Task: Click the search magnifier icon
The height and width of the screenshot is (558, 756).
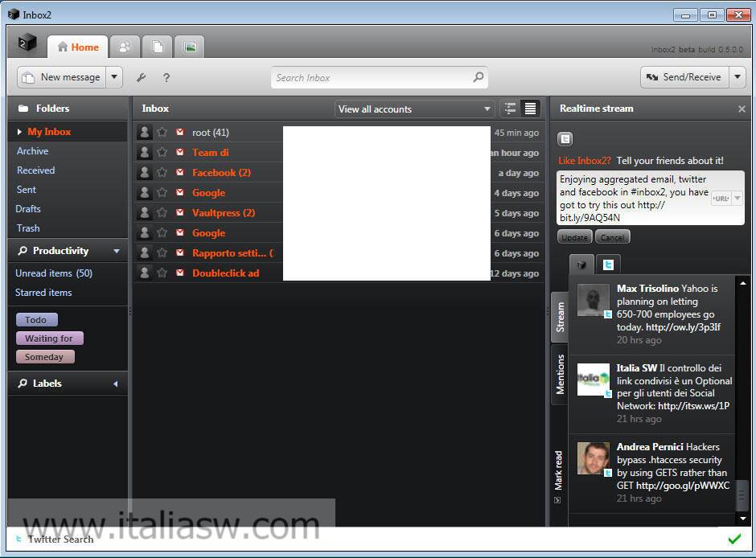Action: point(478,77)
